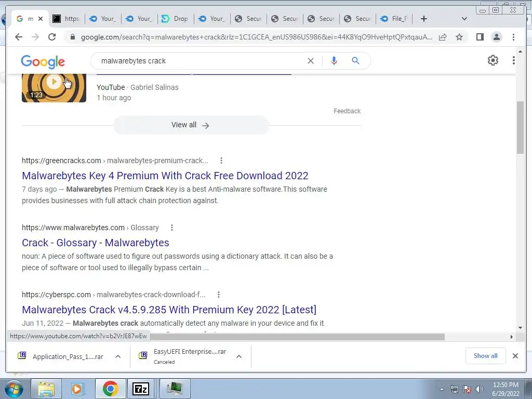
Task: Switch to the first Your_ tab
Action: [x=103, y=19]
